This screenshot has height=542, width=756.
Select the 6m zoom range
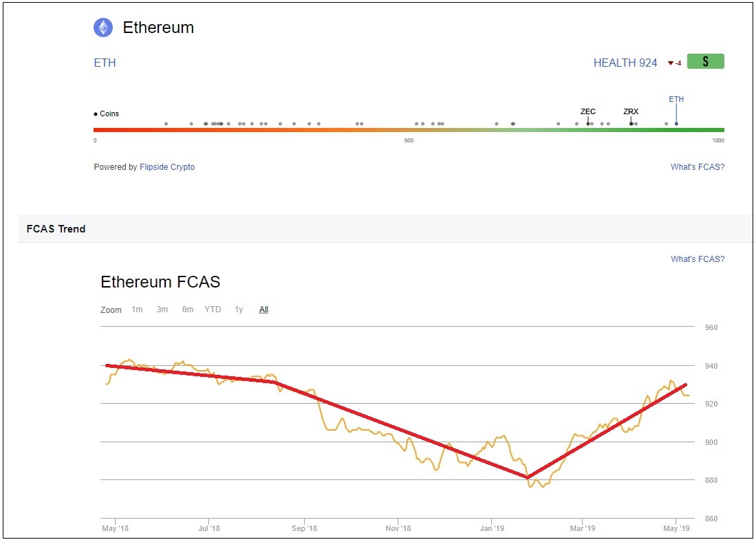point(188,310)
